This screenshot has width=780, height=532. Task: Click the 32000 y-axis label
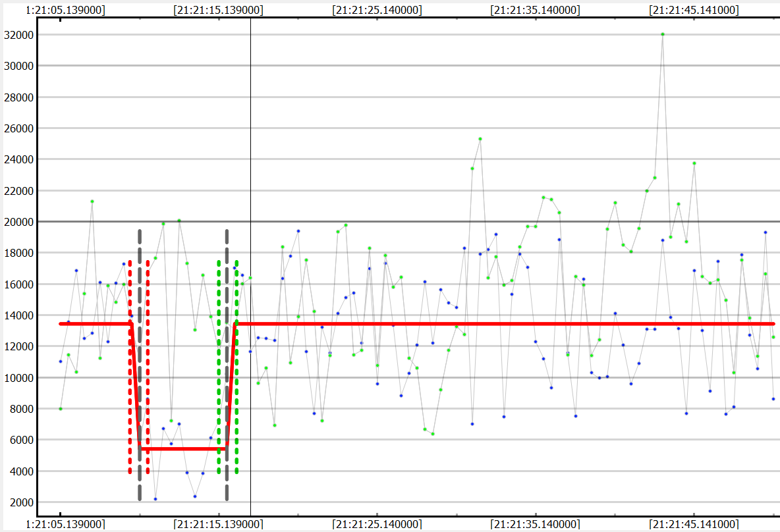coord(19,35)
